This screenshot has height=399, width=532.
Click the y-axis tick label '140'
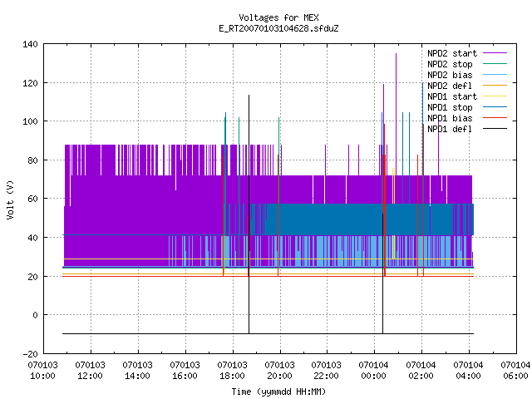click(x=30, y=44)
